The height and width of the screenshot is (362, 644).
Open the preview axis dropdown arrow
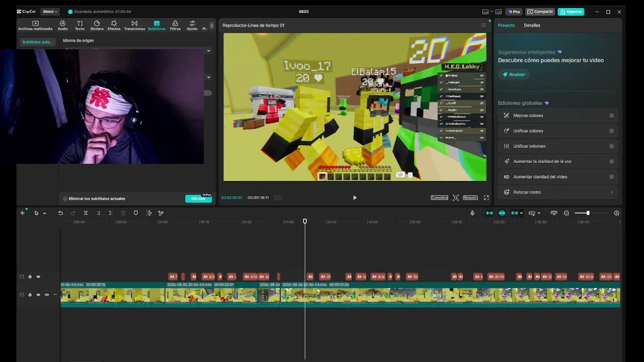click(538, 213)
